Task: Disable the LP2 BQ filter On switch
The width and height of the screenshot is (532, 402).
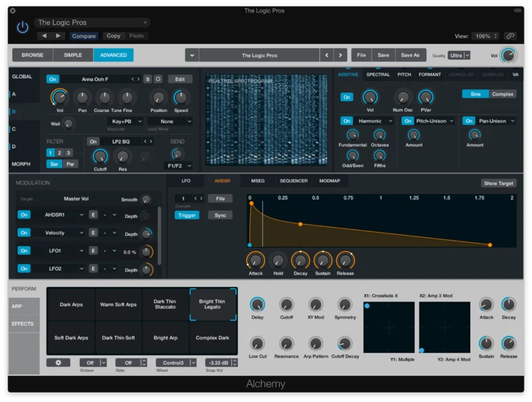Action: 94,142
